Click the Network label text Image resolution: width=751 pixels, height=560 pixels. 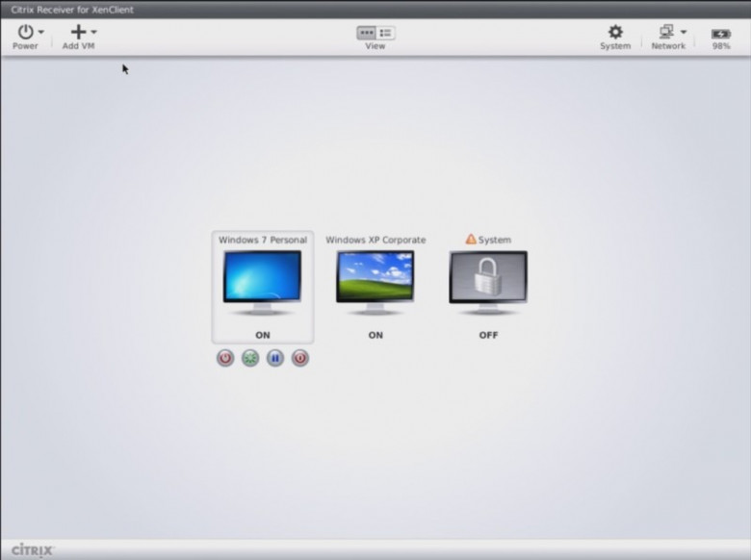[668, 46]
